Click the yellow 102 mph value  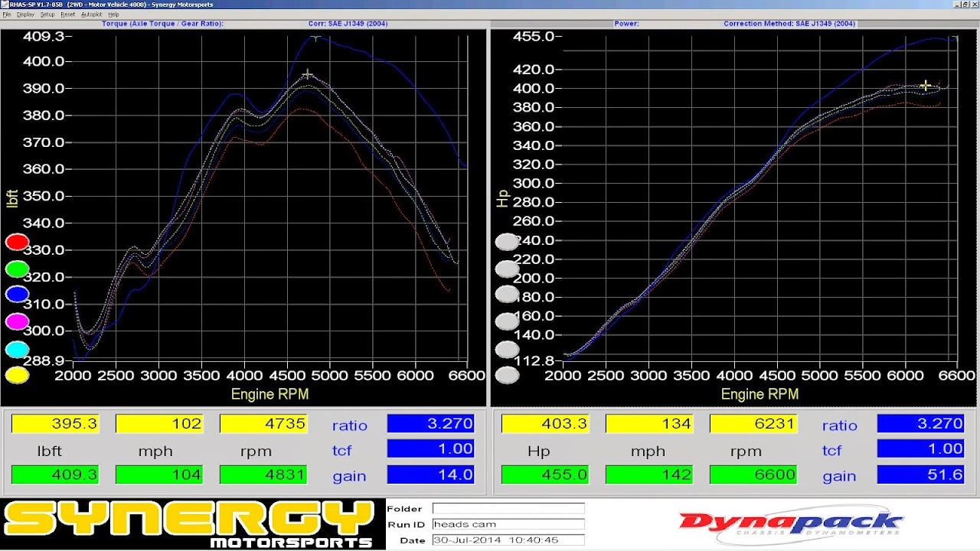[159, 423]
